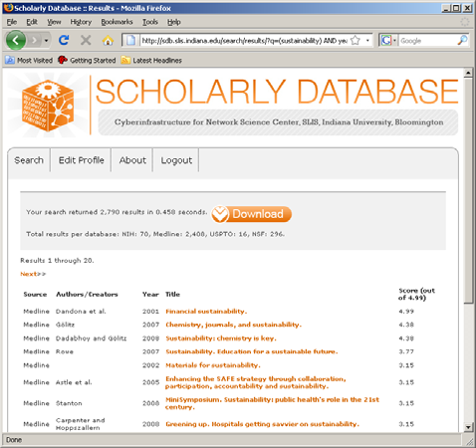Switch to the Edit Profile tab
Viewport: 476px width, 448px height.
pyautogui.click(x=81, y=160)
